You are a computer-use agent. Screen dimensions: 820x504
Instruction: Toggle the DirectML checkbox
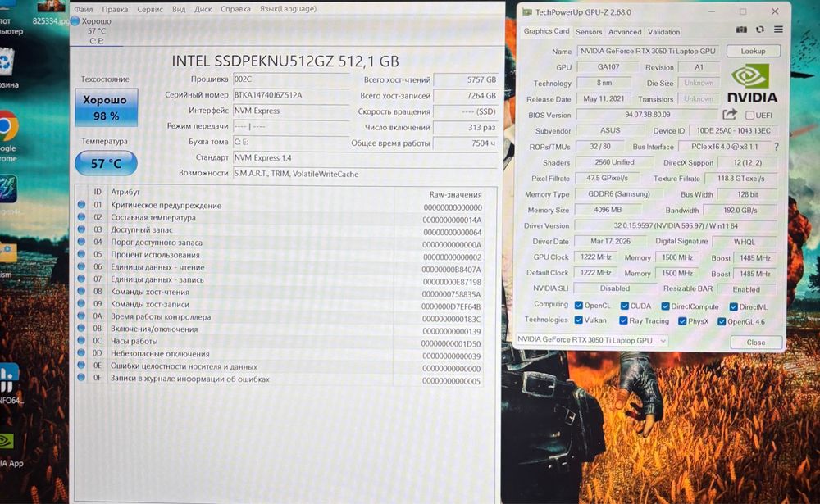(x=733, y=306)
